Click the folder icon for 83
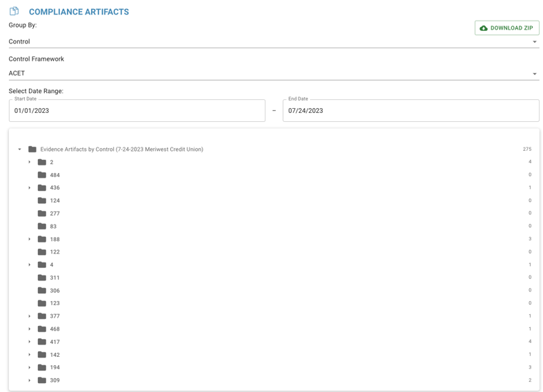This screenshot has height=392, width=543. tap(42, 226)
